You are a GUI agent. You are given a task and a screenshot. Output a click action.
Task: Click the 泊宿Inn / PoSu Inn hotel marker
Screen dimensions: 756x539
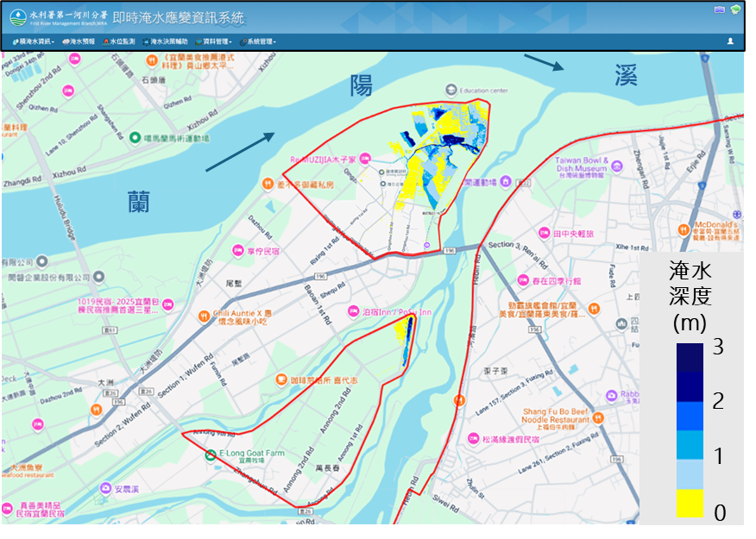coord(352,311)
